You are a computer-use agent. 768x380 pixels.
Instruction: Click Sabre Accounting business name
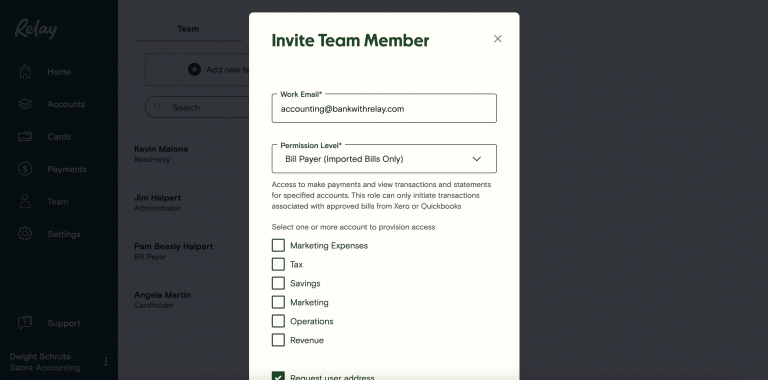tap(45, 368)
